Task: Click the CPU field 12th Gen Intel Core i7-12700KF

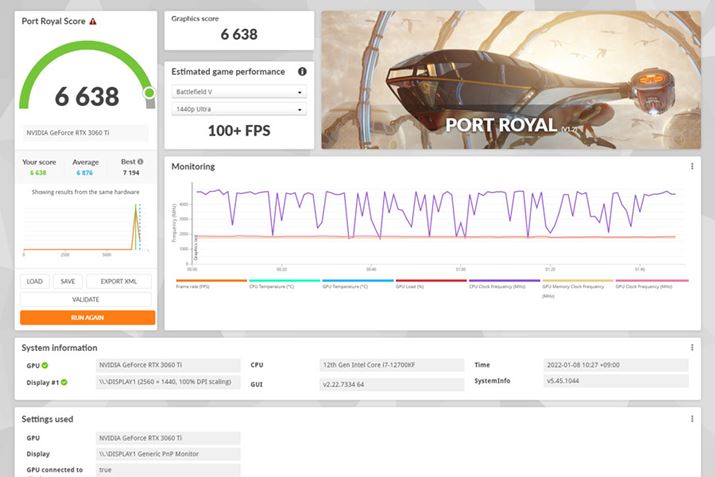Action: pyautogui.click(x=392, y=365)
